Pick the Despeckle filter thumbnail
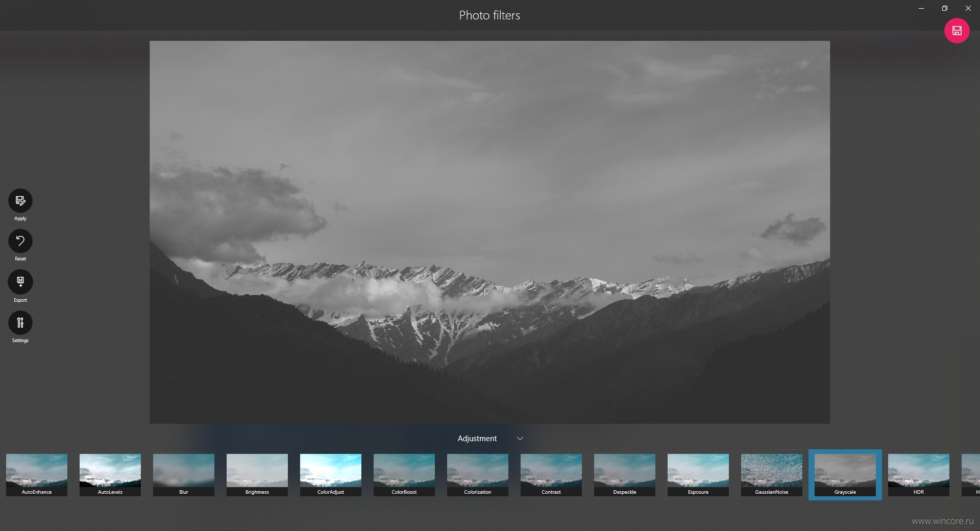Screen dimensions: 980x531 625,475
